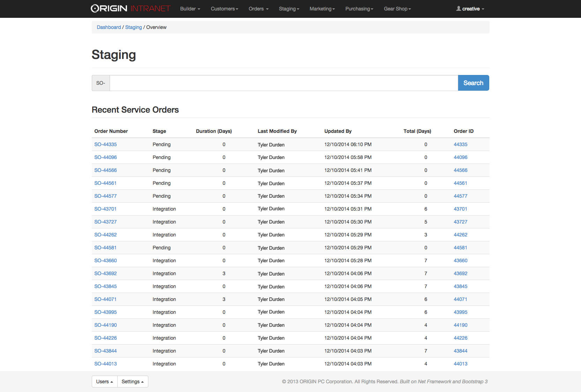
Task: Click the Updated By column header
Action: coord(338,131)
